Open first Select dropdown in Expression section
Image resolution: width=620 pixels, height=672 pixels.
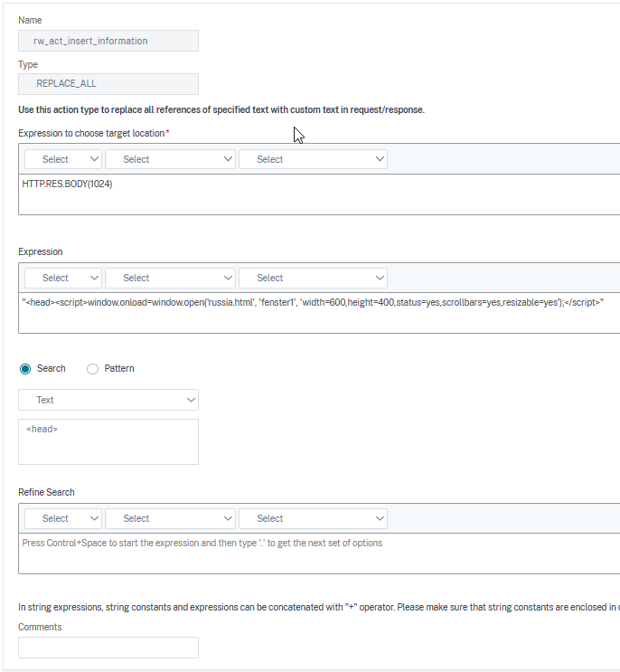pyautogui.click(x=63, y=278)
